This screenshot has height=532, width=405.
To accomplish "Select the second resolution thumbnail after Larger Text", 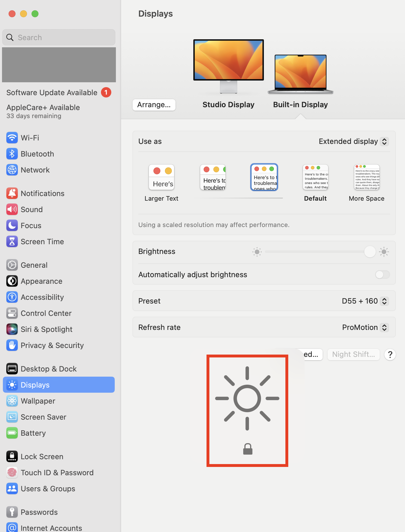I will click(x=213, y=177).
